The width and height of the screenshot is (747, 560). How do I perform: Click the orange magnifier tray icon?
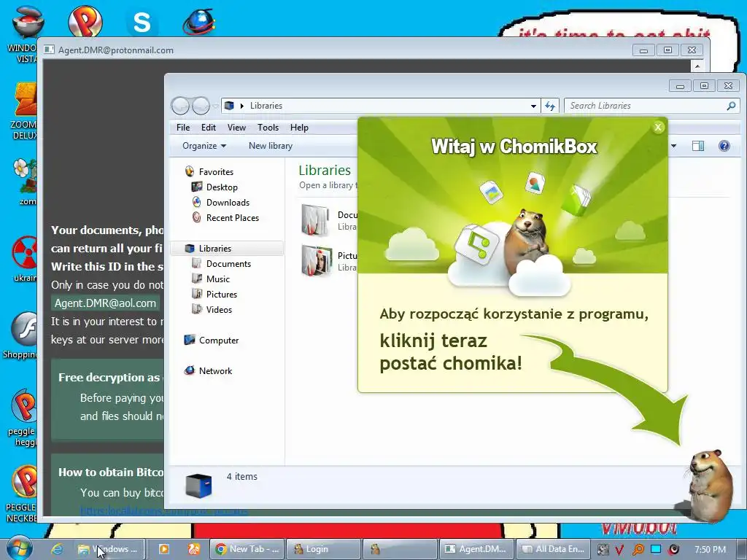638,550
